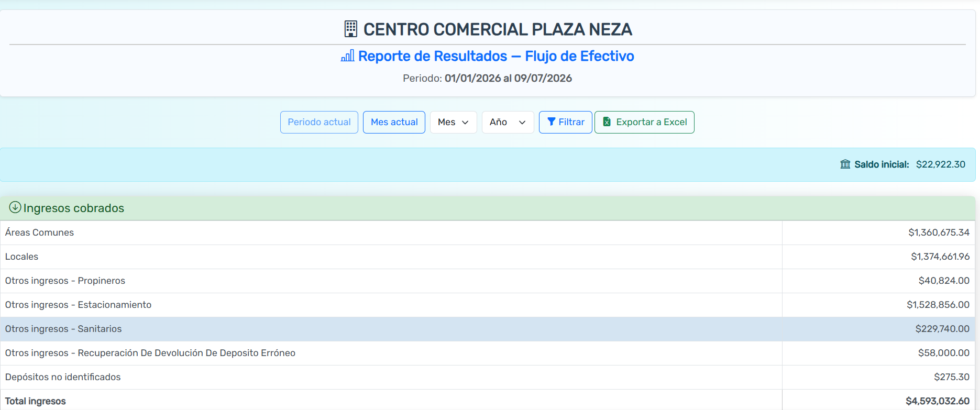The image size is (980, 410).
Task: Open the Año dropdown
Action: click(508, 122)
